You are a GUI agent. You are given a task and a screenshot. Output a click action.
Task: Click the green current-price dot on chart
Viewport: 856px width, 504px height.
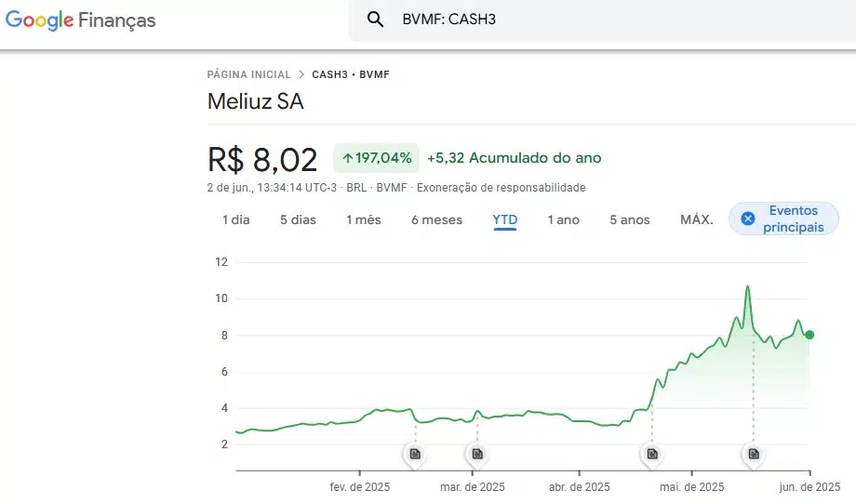pyautogui.click(x=809, y=335)
